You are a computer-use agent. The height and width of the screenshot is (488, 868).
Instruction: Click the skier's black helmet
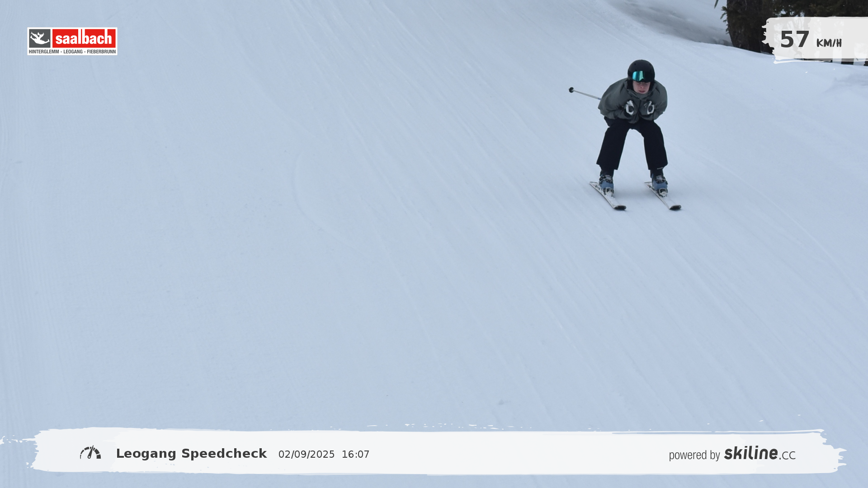(x=641, y=66)
